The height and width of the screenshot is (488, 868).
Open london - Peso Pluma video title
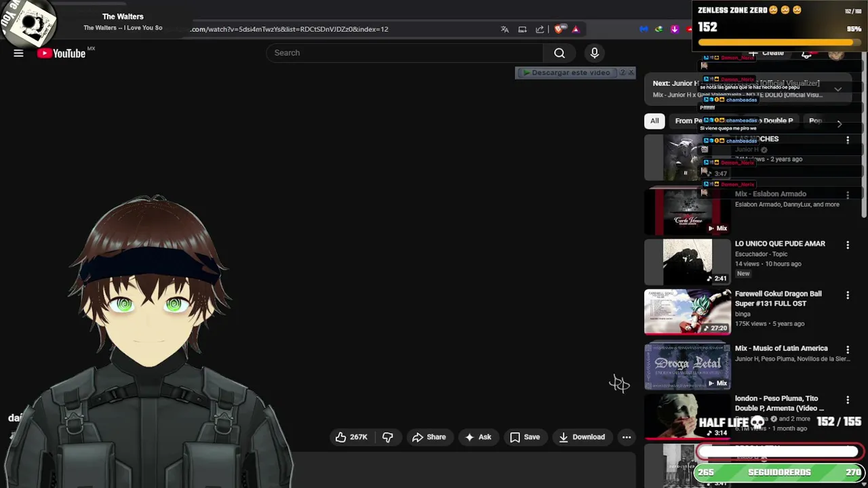(x=779, y=403)
